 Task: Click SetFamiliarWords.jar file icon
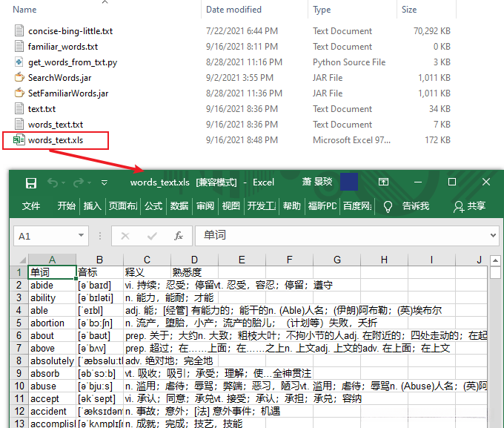coord(19,93)
